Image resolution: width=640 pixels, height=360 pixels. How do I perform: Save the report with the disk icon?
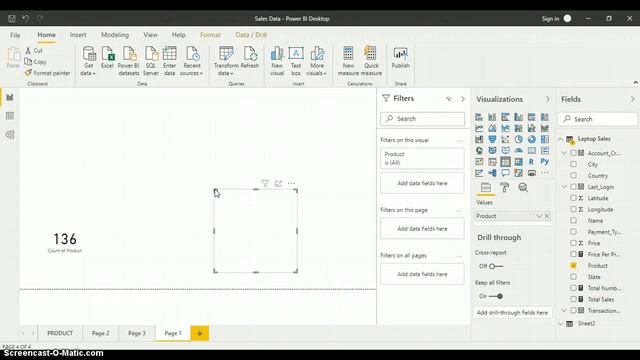tap(11, 18)
